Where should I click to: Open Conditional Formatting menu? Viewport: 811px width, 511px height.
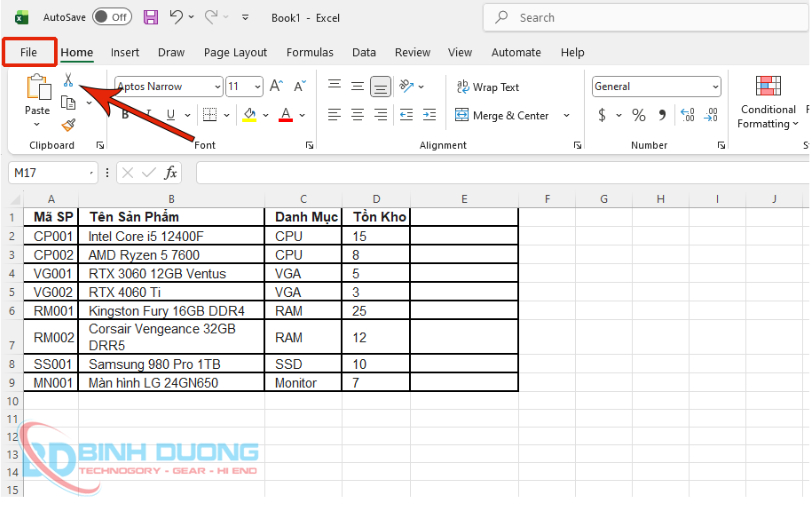768,102
